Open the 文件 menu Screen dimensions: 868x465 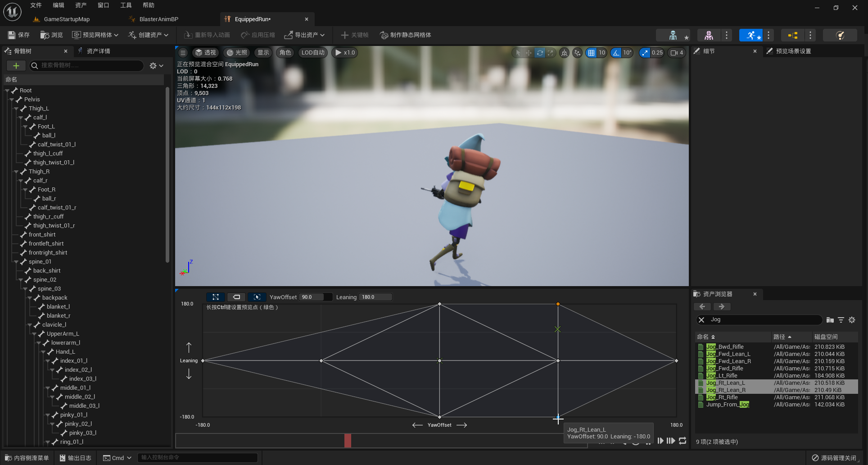coord(36,5)
